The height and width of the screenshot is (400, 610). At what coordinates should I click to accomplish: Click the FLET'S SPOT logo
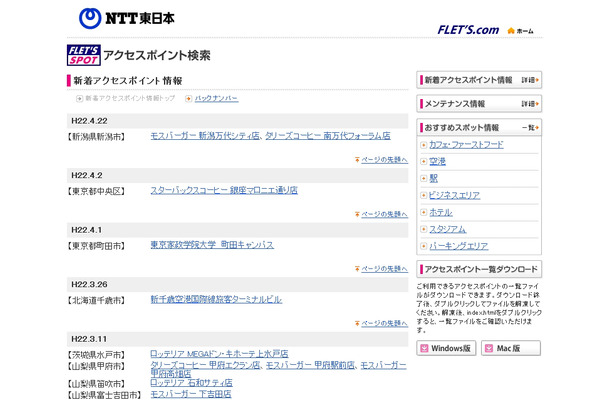tap(84, 55)
